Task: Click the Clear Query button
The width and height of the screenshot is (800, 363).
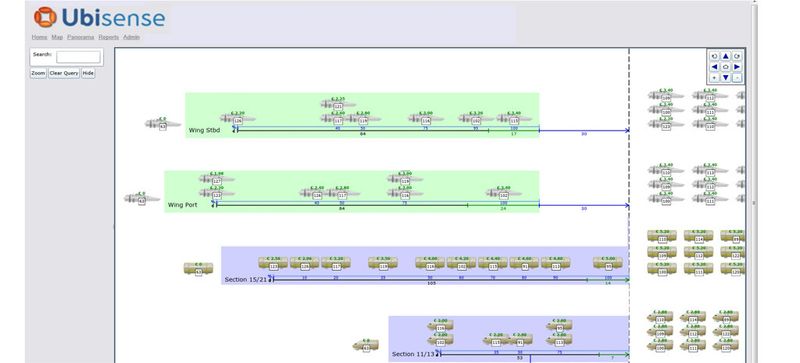Action: point(64,74)
